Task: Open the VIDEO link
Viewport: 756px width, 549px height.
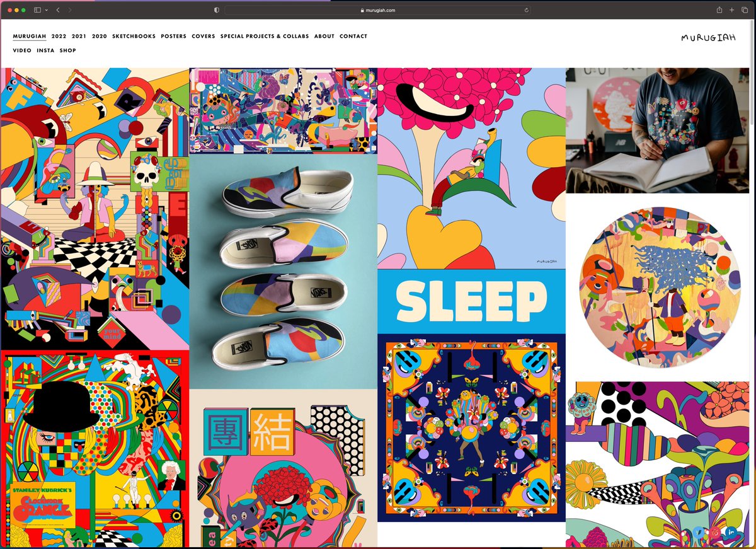Action: 22,50
